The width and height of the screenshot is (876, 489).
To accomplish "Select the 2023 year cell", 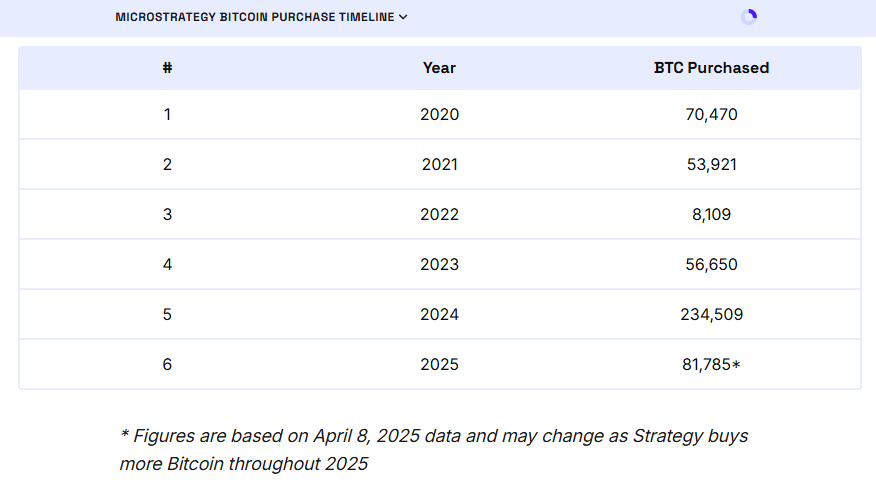I will (439, 264).
